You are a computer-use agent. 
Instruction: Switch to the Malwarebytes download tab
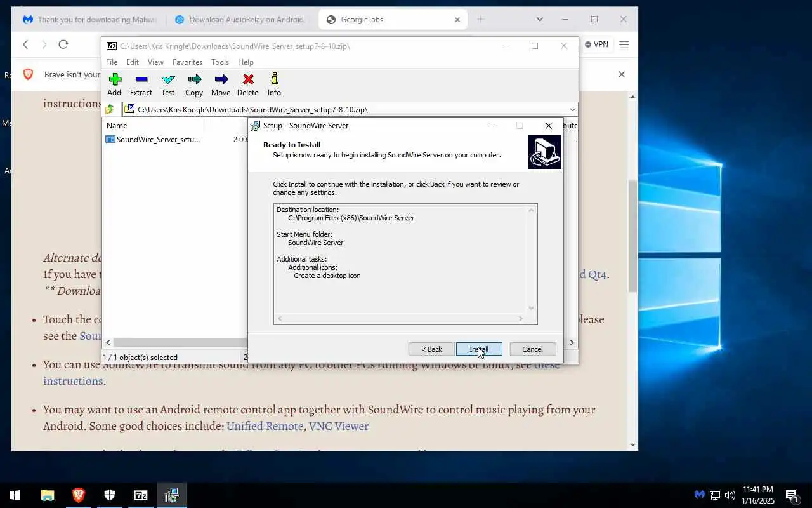click(89, 20)
